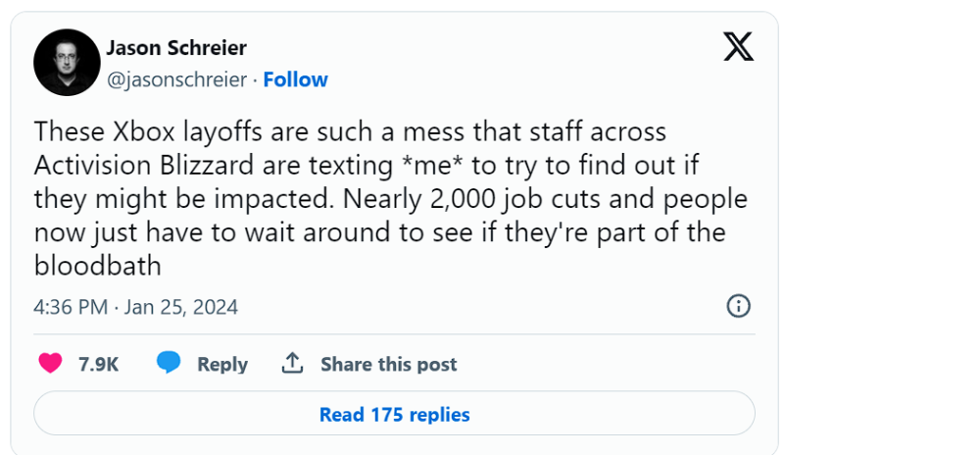Follow Jason Schreier
The height and width of the screenshot is (455, 980).
coord(295,79)
